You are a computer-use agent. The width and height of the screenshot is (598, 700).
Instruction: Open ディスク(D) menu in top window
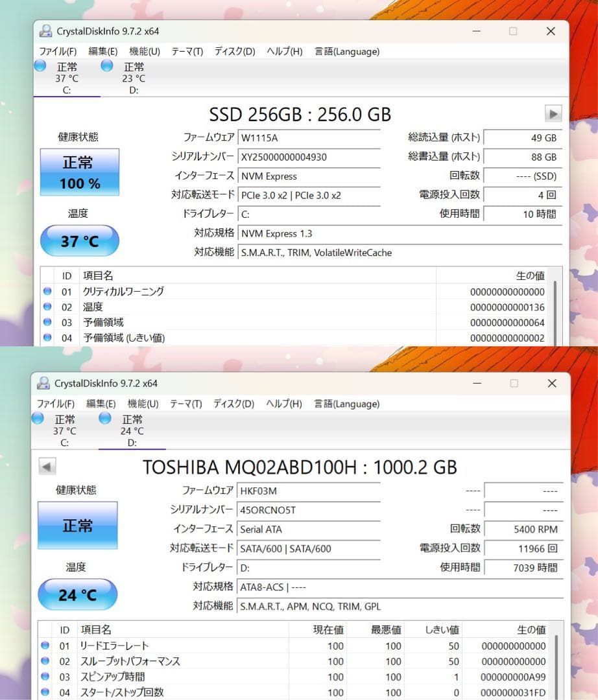click(x=234, y=51)
